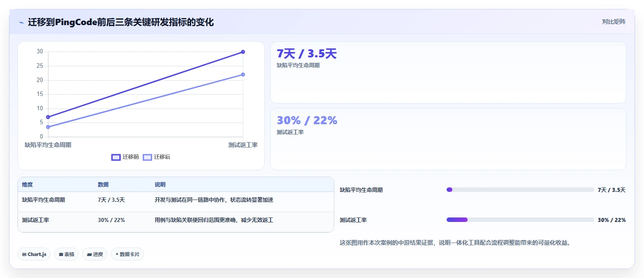Click the 表格 tag chip
The height and width of the screenshot is (278, 644).
[x=66, y=254]
